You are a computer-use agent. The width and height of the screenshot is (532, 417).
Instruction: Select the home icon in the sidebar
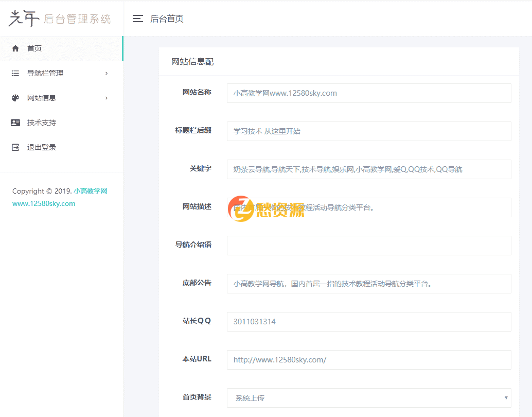click(x=15, y=48)
